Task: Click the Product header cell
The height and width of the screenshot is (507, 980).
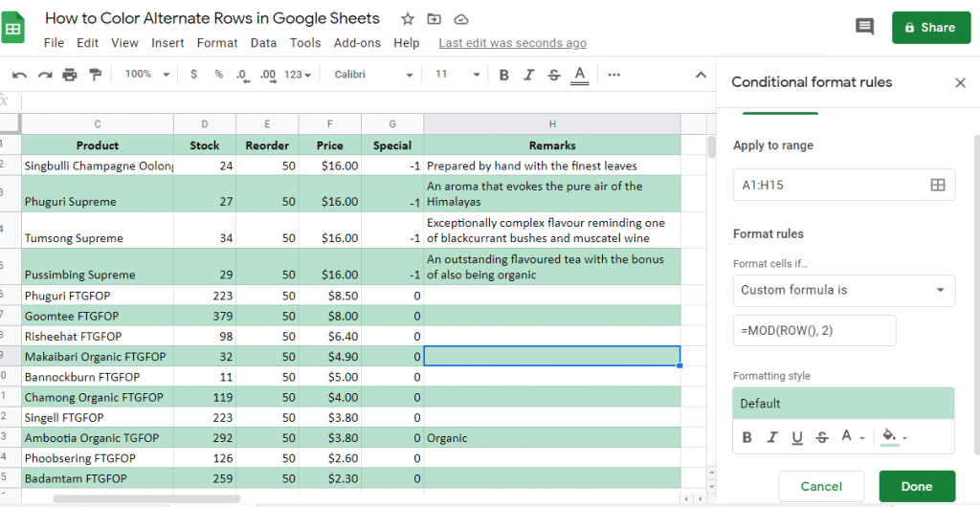Action: coord(98,144)
